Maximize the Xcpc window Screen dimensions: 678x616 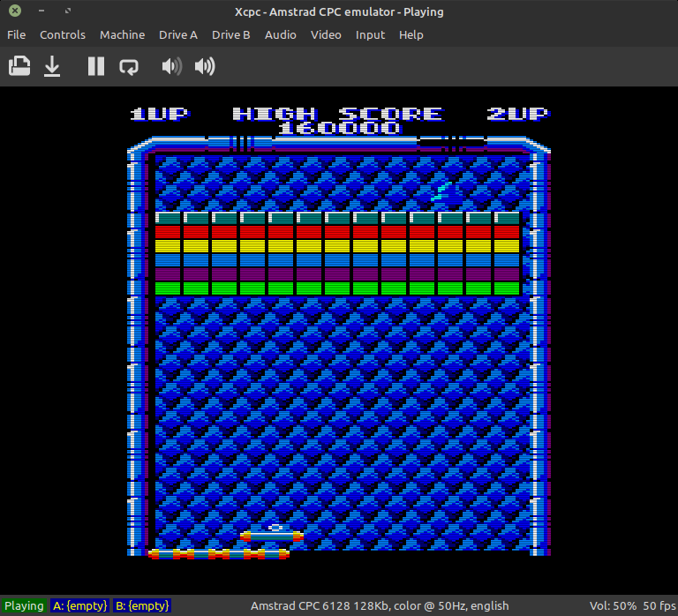point(68,11)
